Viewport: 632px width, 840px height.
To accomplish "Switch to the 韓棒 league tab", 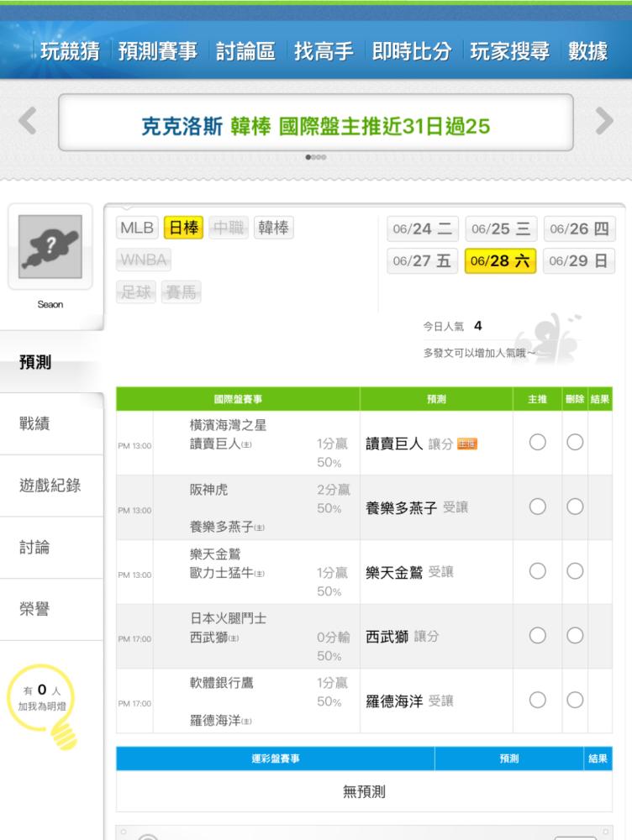I will [273, 228].
